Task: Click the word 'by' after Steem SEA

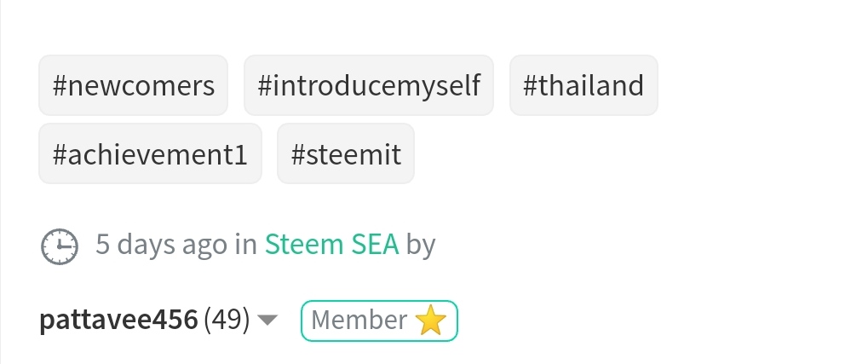Action: point(421,246)
